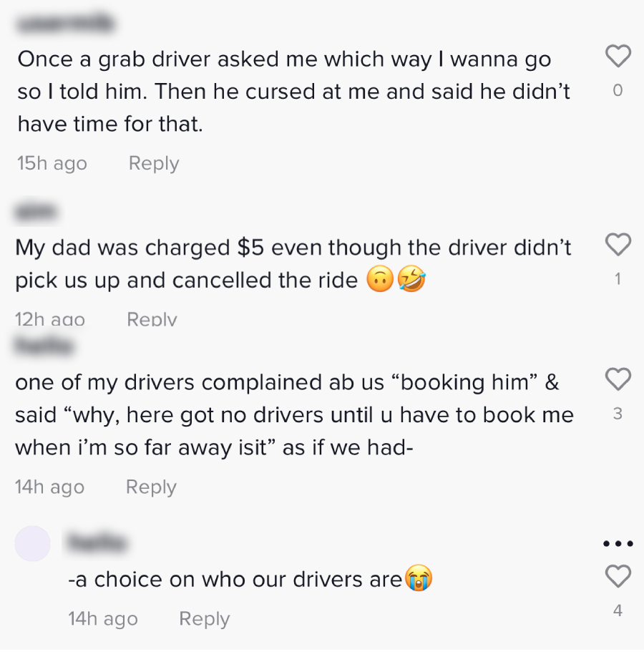
Task: Reply to the "choice on drivers" reply
Action: 204,618
